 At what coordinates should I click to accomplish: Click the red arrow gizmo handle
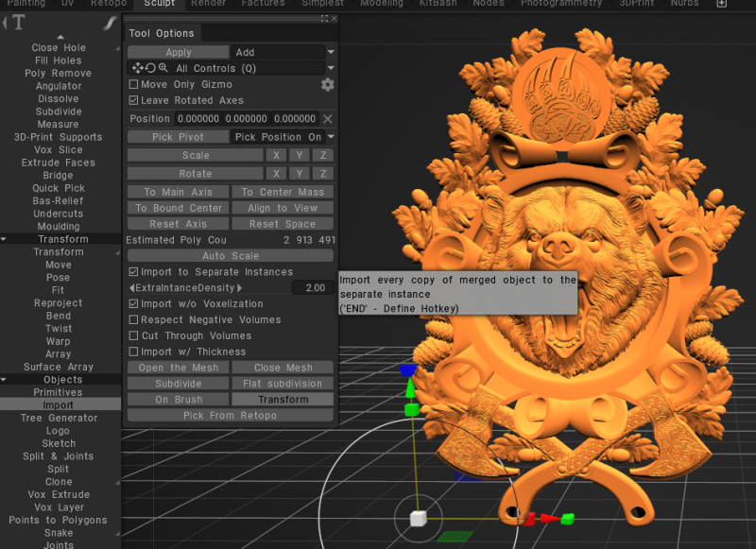550,519
